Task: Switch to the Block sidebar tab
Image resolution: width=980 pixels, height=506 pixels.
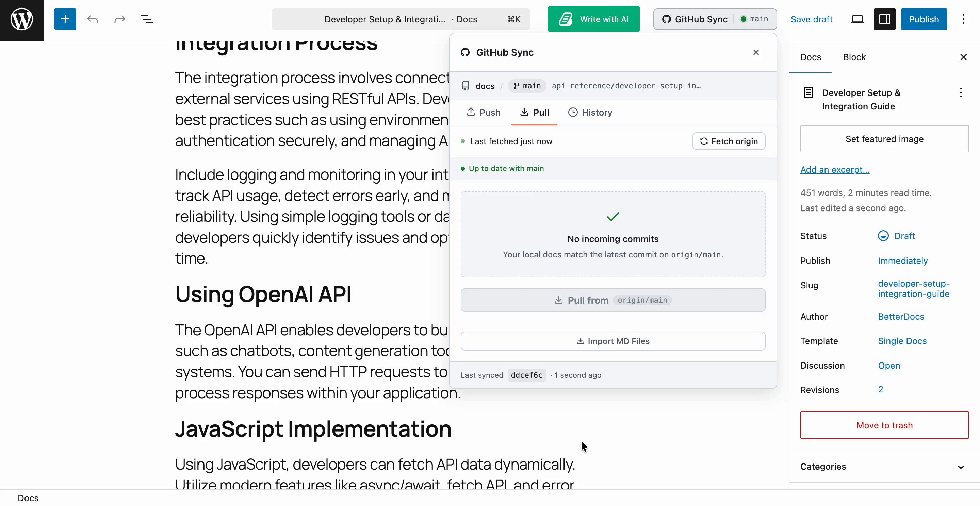Action: pos(854,57)
